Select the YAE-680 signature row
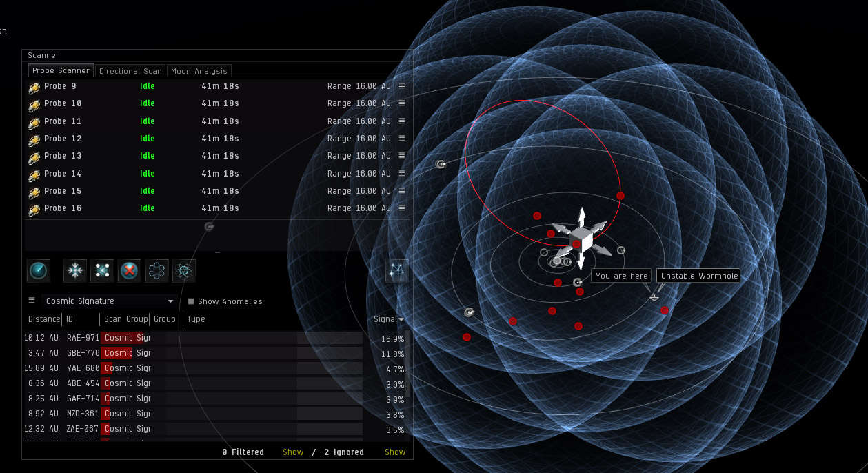868x473 pixels. point(214,368)
